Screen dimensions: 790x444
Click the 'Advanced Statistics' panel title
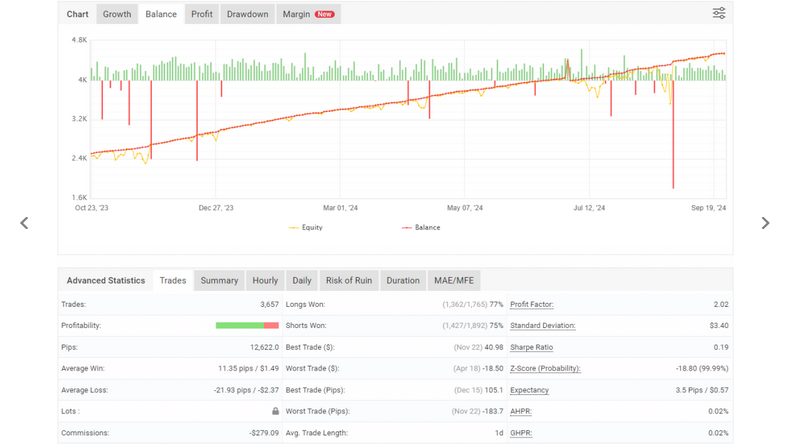tap(106, 281)
